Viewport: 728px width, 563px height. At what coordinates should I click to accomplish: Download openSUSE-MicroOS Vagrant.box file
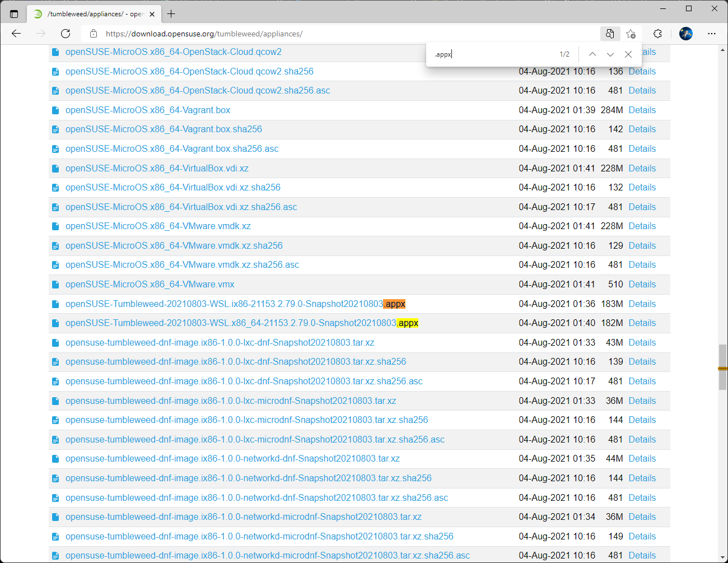(148, 110)
